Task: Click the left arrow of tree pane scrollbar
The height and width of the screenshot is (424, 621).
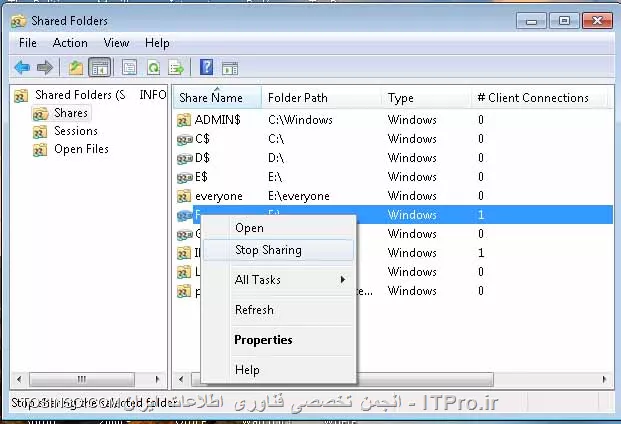Action: (19, 379)
